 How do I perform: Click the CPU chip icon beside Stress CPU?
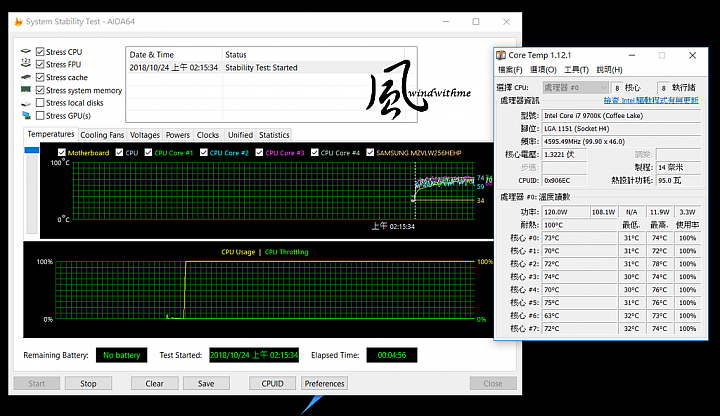click(x=26, y=51)
